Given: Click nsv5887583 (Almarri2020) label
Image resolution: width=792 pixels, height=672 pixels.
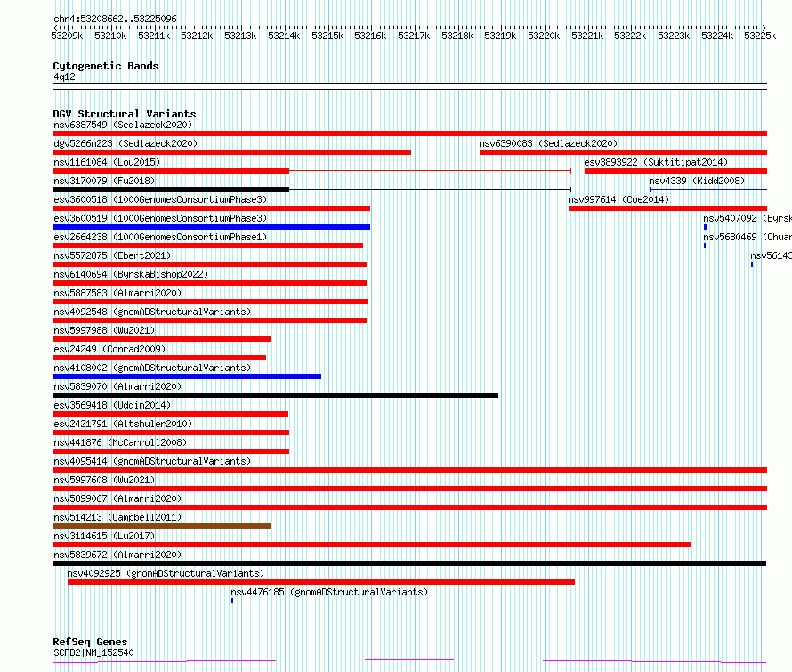Looking at the screenshot, I should pos(117,293).
